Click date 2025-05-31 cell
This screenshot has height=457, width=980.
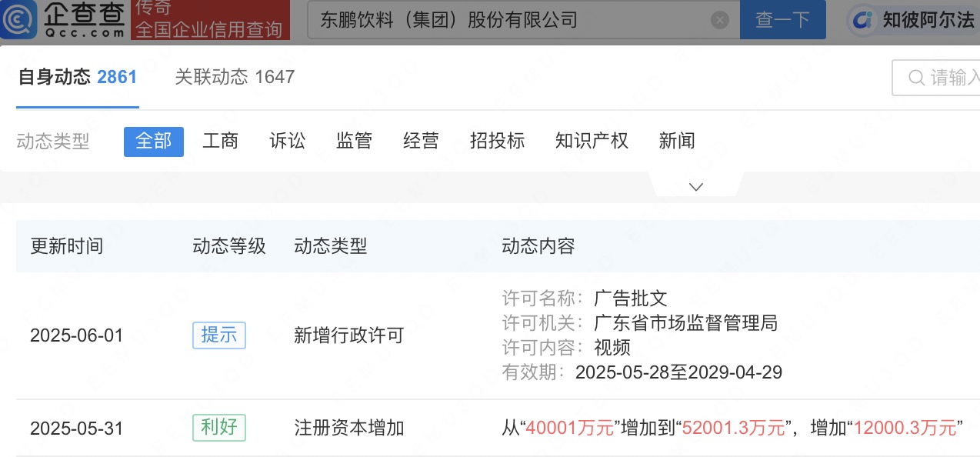(76, 428)
